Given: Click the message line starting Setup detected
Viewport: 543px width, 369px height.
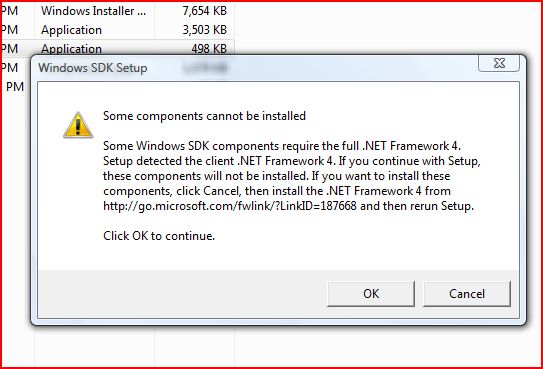Looking at the screenshot, I should (x=292, y=161).
